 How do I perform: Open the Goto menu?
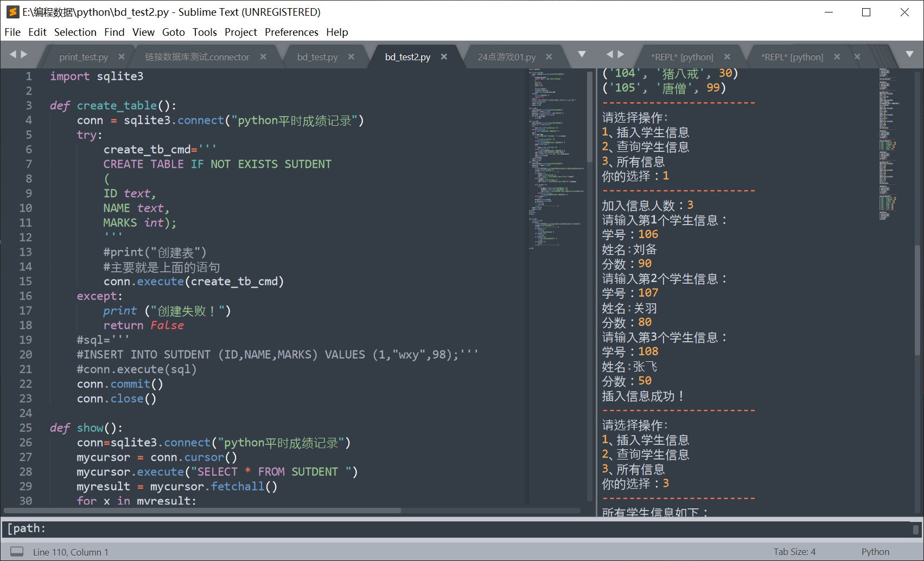coord(173,32)
